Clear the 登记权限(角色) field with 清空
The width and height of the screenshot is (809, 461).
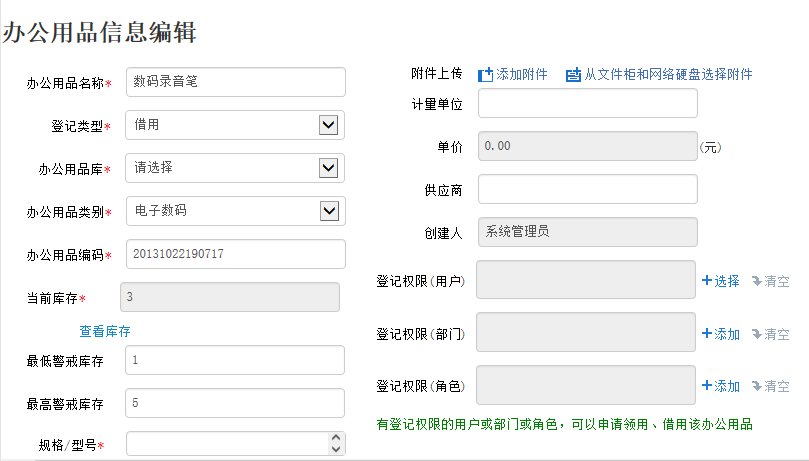(x=770, y=386)
